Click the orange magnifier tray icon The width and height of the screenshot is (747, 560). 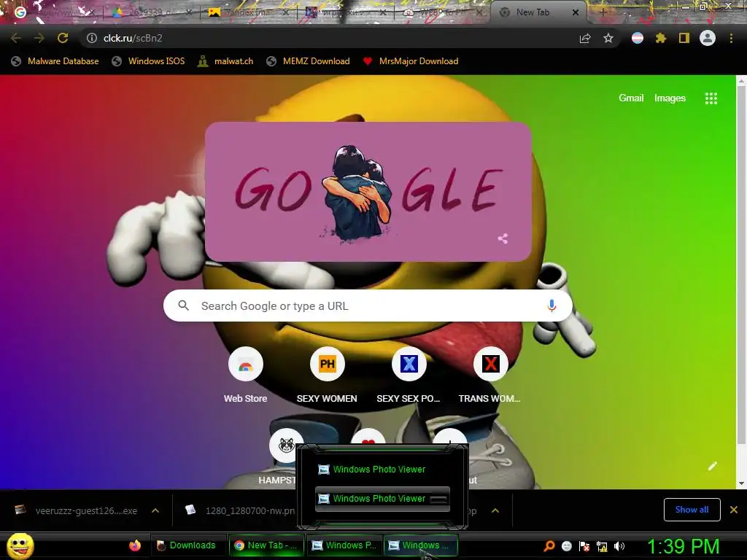click(x=549, y=545)
